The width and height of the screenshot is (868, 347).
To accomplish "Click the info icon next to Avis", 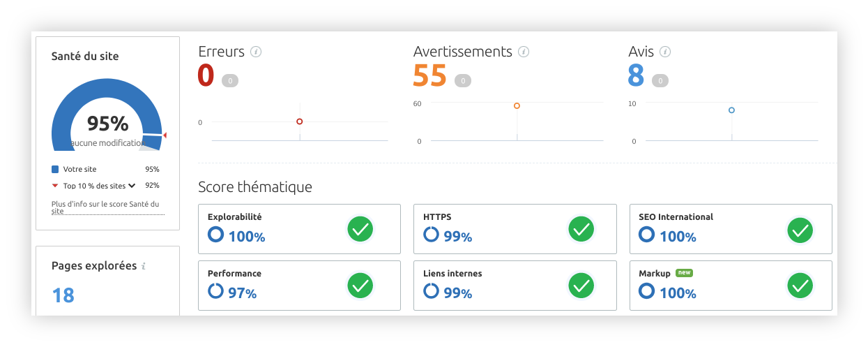I will click(x=665, y=52).
